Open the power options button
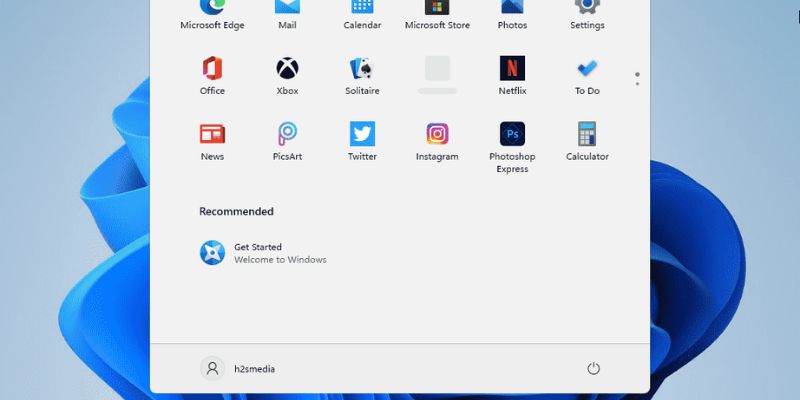The height and width of the screenshot is (400, 800). [593, 368]
